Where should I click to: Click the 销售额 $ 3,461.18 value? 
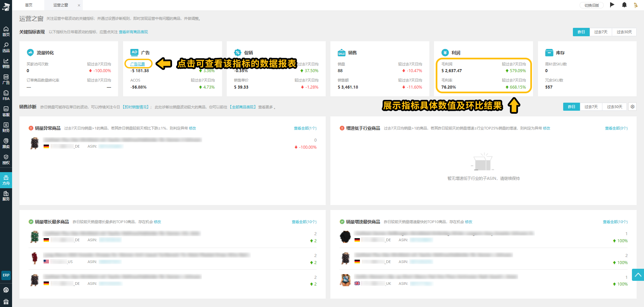(348, 87)
